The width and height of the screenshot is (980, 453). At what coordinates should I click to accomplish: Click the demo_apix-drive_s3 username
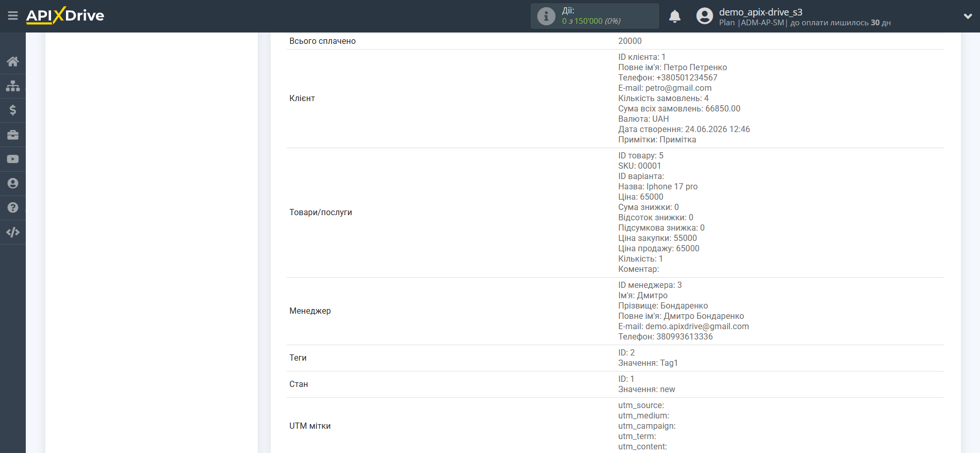760,12
